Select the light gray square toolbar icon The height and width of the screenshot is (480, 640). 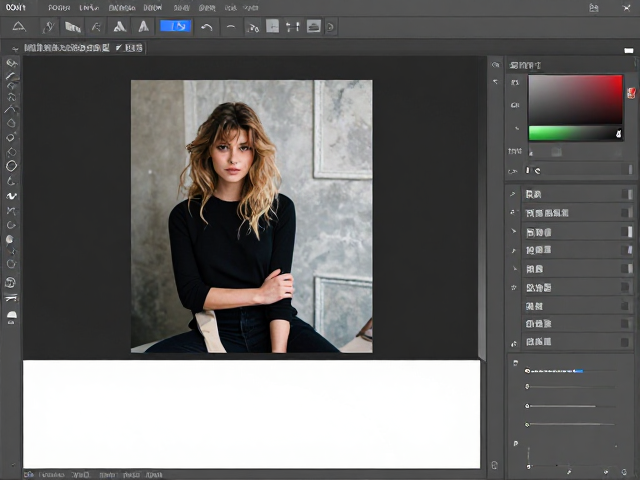(x=272, y=27)
